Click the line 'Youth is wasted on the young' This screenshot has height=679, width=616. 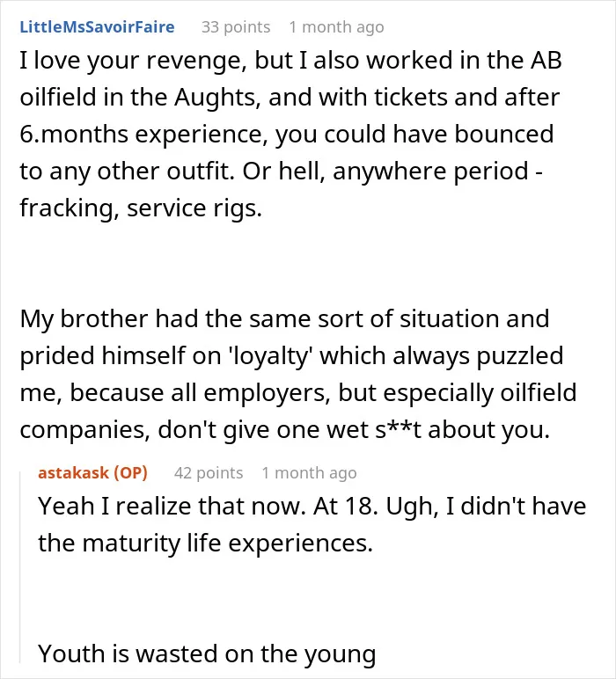pos(207,653)
